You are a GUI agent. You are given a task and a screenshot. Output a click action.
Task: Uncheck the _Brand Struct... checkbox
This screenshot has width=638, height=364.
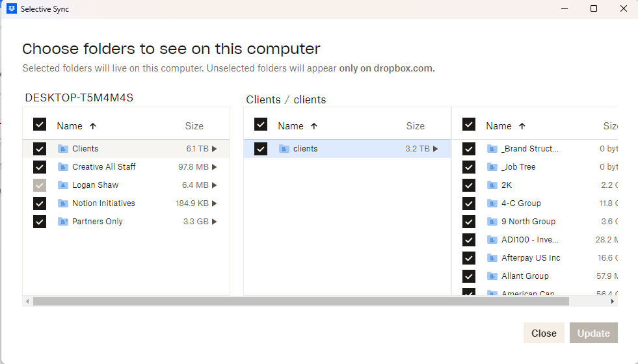pyautogui.click(x=469, y=149)
